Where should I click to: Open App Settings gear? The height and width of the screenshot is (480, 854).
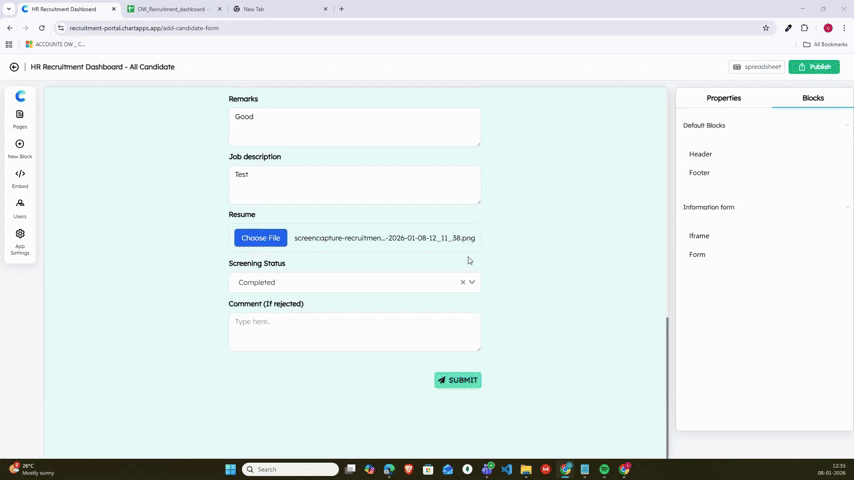[20, 241]
